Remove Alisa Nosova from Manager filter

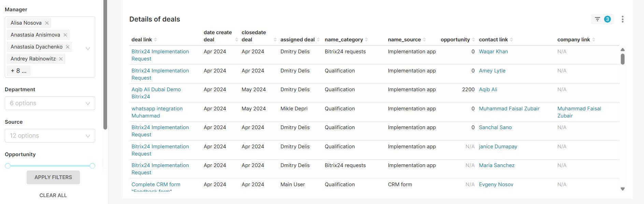[47, 23]
